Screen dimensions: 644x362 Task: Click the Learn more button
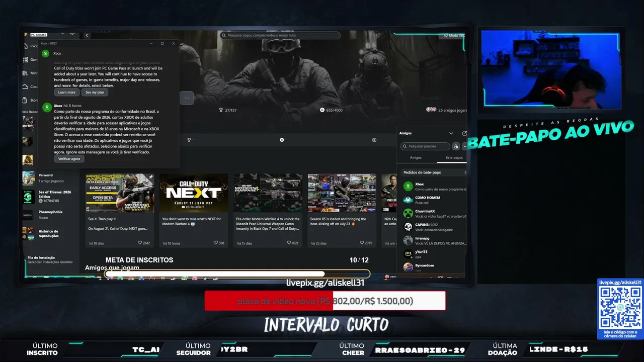pos(67,93)
